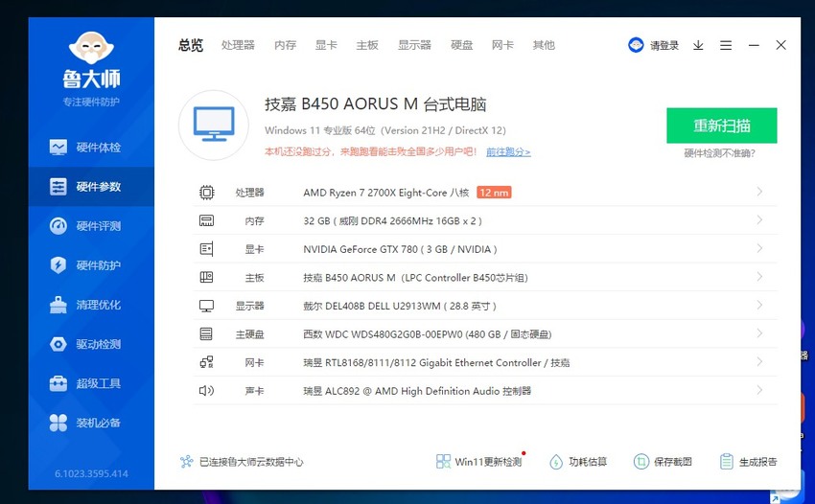
Task: Click the speaker icon in 声卡 row
Action: tap(206, 390)
